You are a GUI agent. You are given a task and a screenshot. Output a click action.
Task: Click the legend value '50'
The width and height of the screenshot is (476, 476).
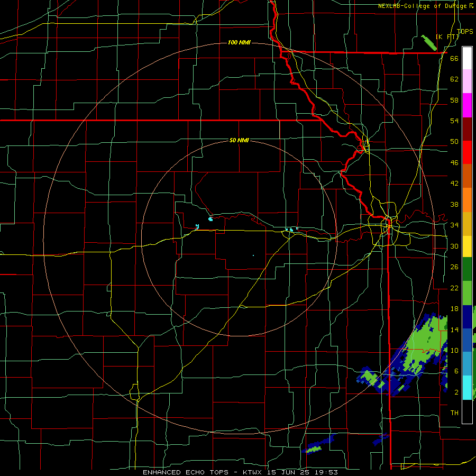click(454, 142)
